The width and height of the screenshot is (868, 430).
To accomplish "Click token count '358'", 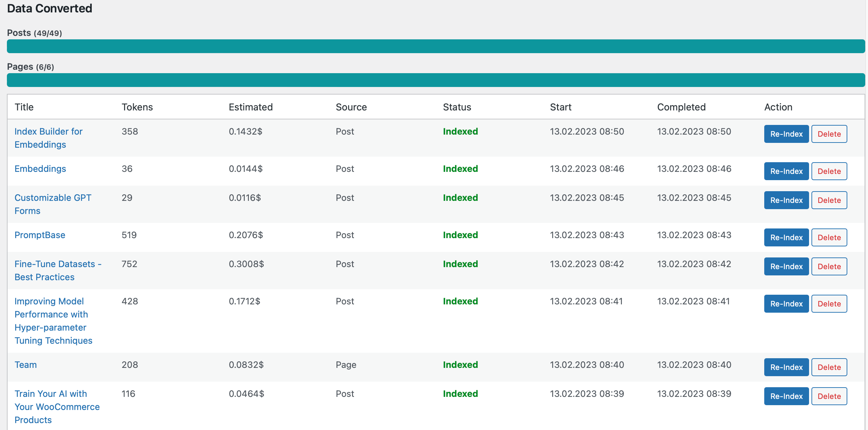I will point(130,131).
